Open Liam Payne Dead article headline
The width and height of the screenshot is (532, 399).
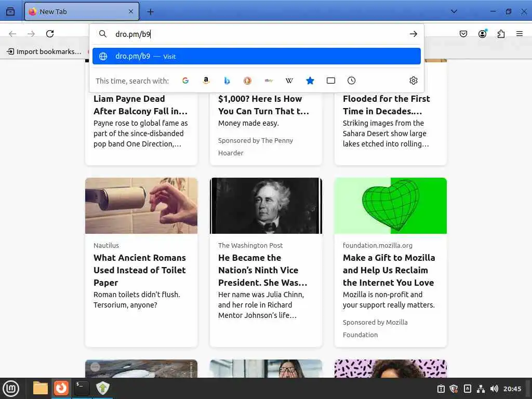point(140,105)
